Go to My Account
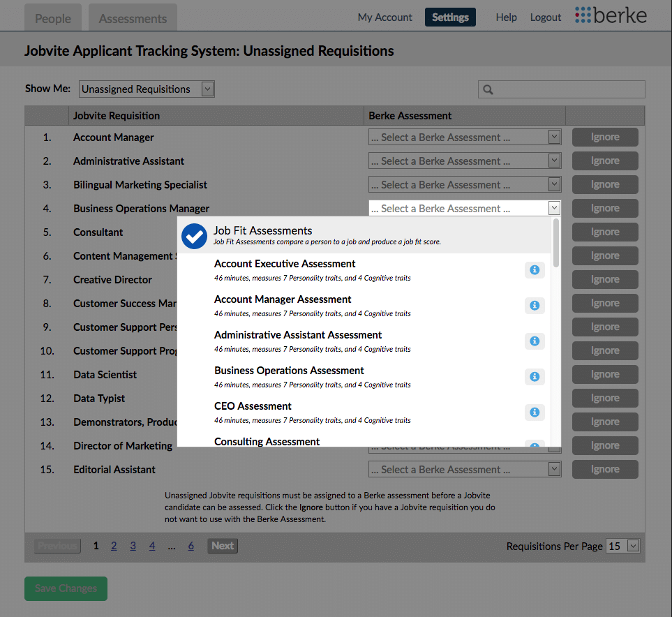Screen dimensions: 672x617 point(384,17)
